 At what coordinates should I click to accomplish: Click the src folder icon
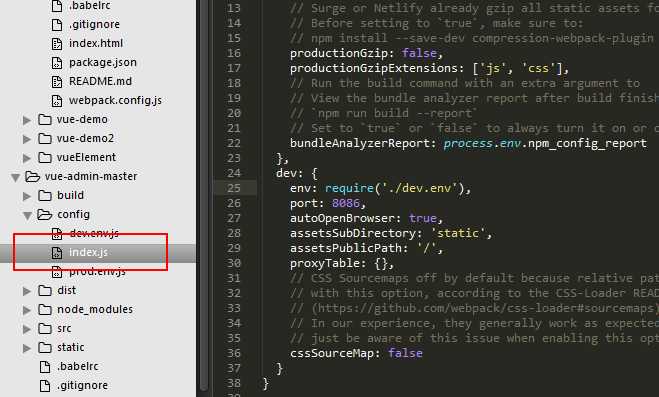tap(45, 329)
